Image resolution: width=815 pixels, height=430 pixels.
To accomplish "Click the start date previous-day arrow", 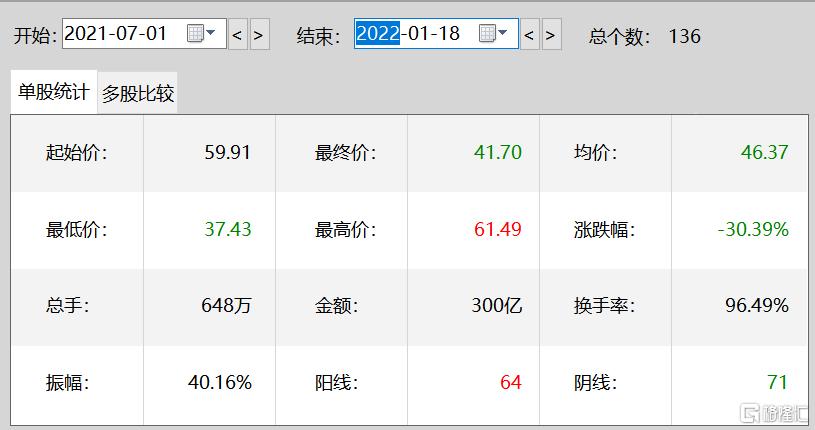I will pyautogui.click(x=238, y=34).
